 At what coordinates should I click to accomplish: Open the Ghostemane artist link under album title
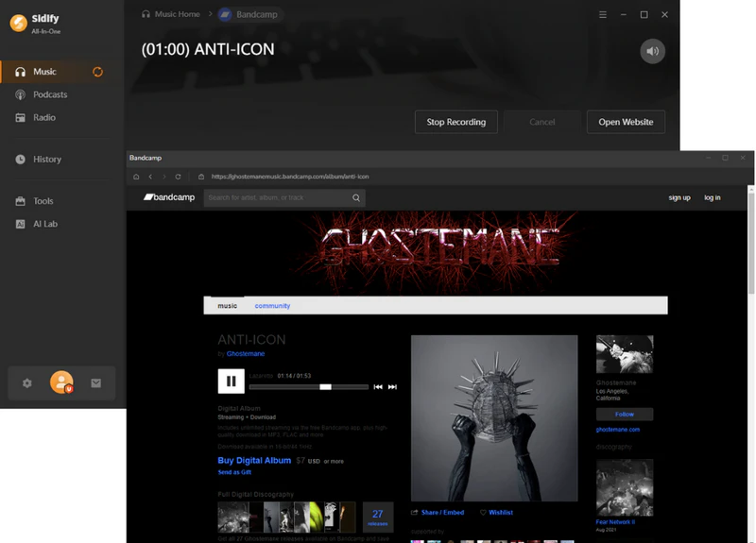[x=246, y=353]
